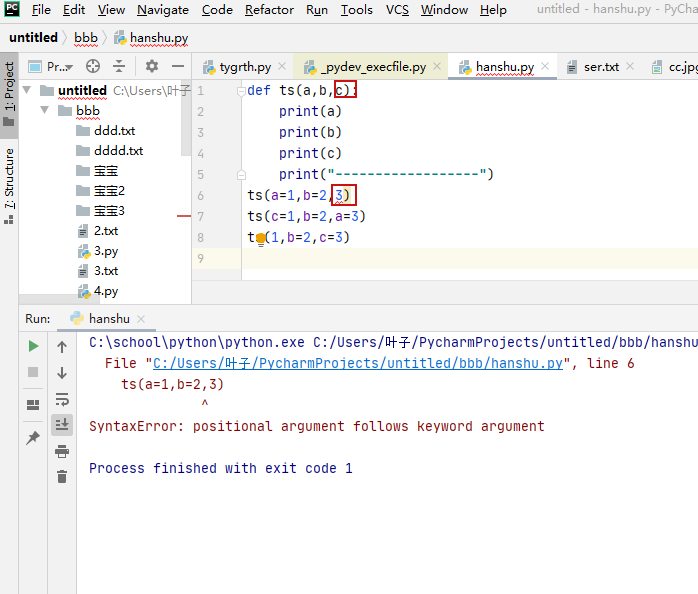Screen dimensions: 698x594
Task: Hide the Project panel with minus icon
Action: [x=178, y=66]
